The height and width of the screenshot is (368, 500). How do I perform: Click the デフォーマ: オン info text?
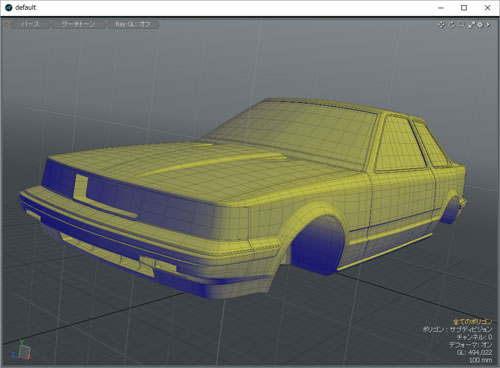pyautogui.click(x=470, y=345)
